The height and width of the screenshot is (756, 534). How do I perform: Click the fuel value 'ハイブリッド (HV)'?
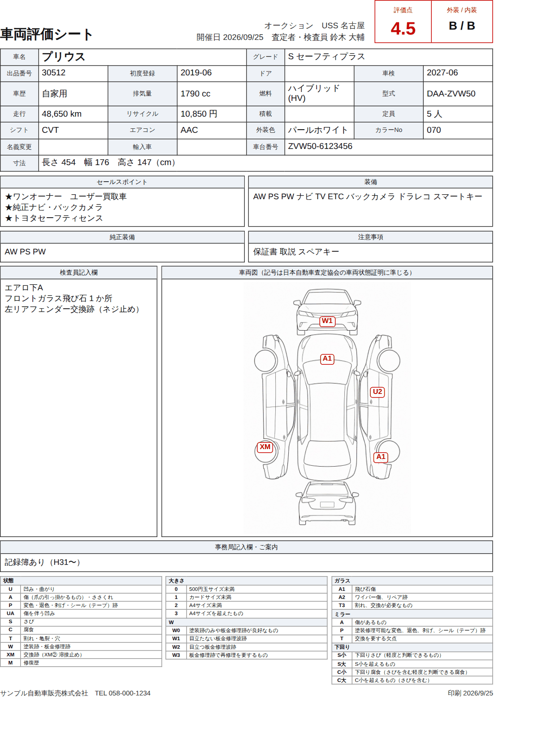tap(314, 93)
